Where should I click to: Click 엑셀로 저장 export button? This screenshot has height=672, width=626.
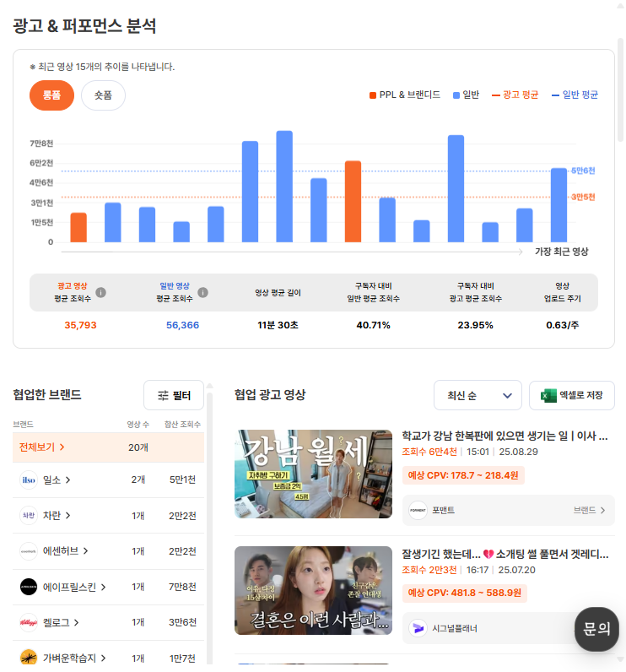click(x=572, y=395)
